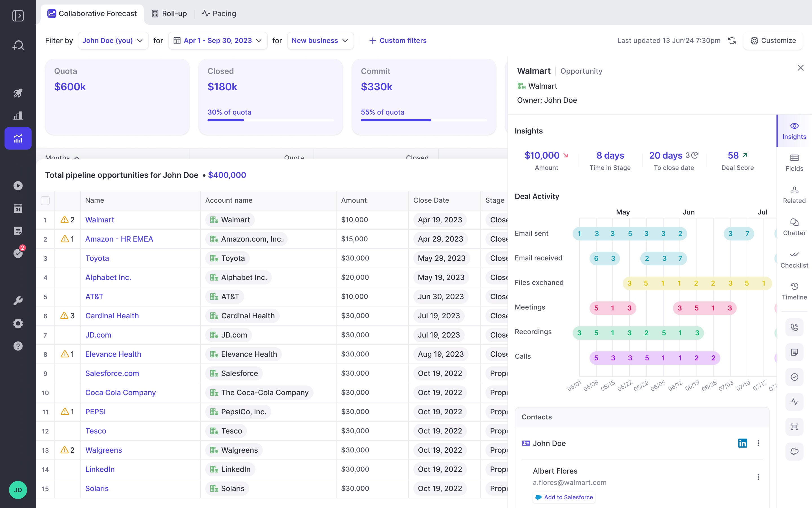Viewport: 812px width, 508px height.
Task: Select the Chatter panel tab
Action: click(x=794, y=227)
